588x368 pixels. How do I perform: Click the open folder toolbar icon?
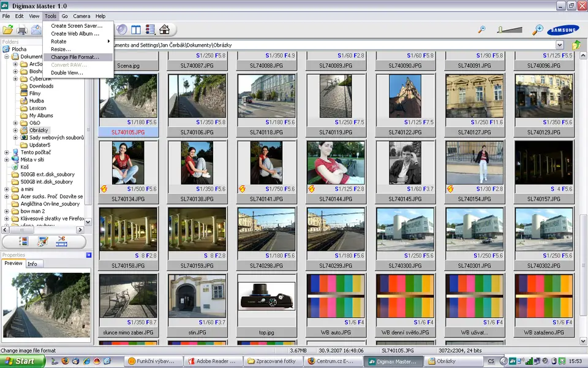coord(8,30)
